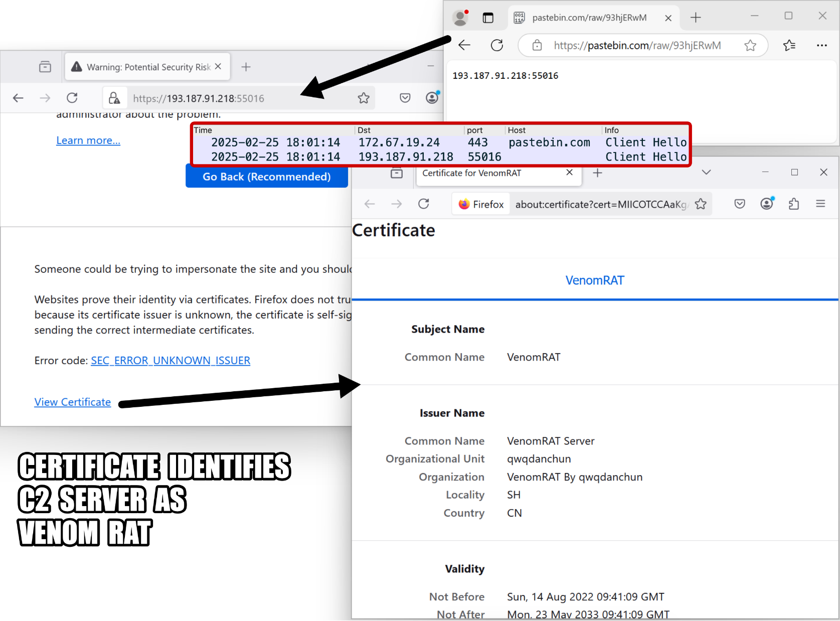This screenshot has height=621, width=840.
Task: Bookmark the 193.187.91.218 page
Action: point(364,98)
